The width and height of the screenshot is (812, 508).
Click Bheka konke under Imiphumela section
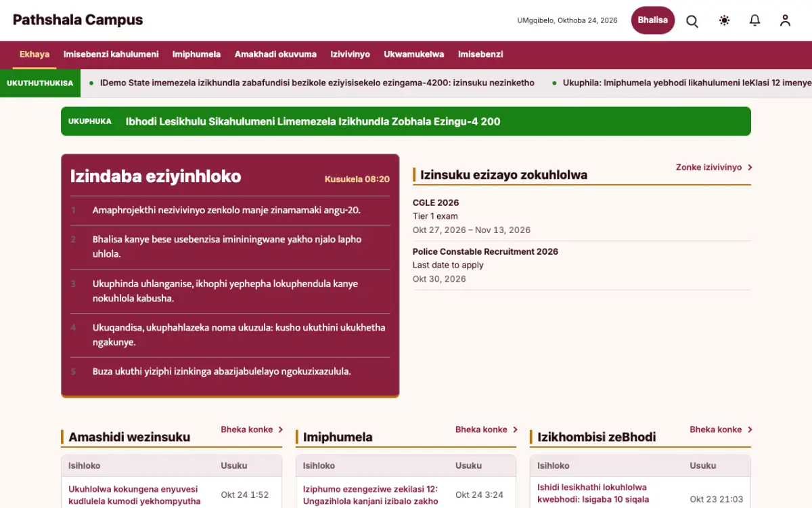pos(481,429)
